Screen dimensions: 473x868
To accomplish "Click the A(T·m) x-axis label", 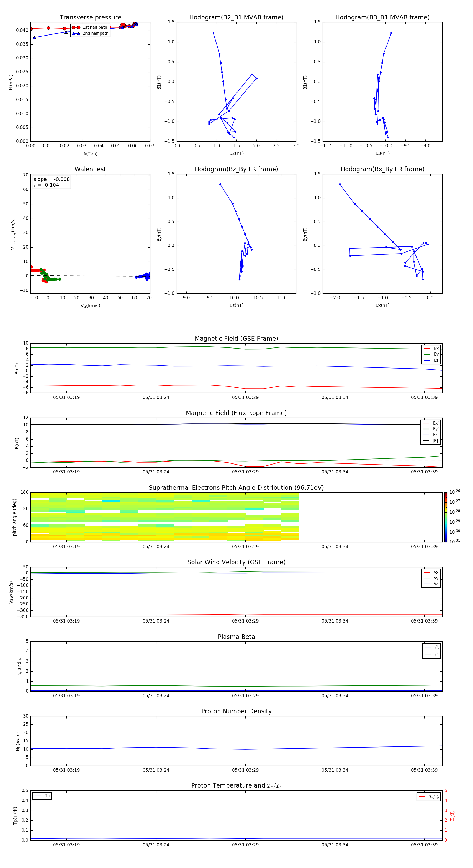I will tap(90, 154).
